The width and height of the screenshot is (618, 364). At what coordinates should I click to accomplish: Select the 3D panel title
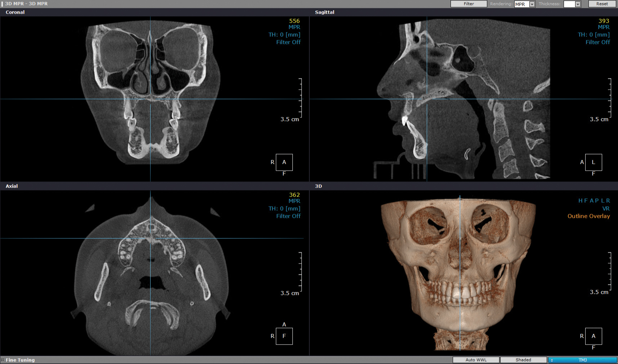(318, 186)
